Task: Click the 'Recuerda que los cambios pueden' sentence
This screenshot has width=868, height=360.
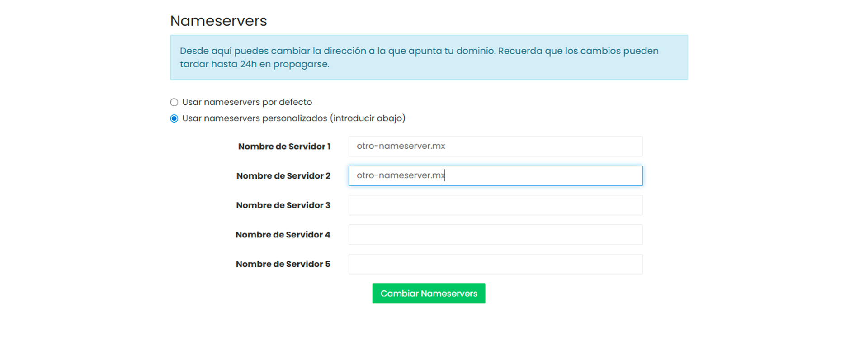Action: point(578,51)
